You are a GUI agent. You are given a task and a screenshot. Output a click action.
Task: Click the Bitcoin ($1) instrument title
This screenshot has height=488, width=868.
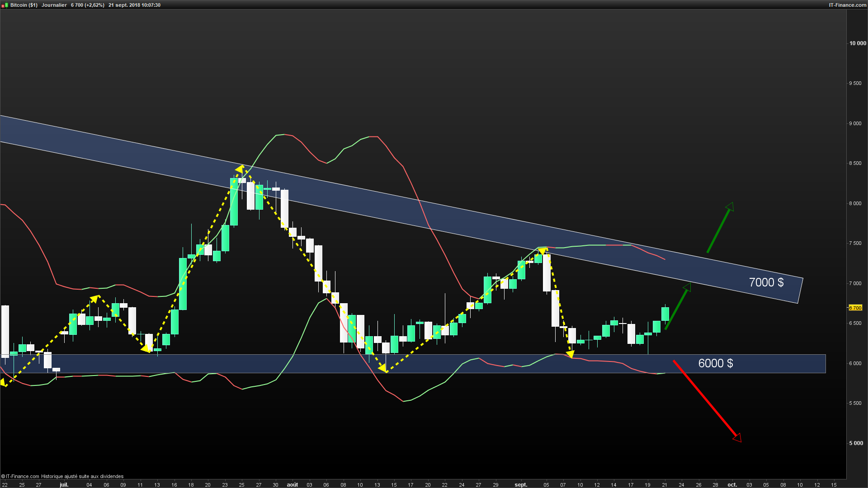tap(24, 5)
